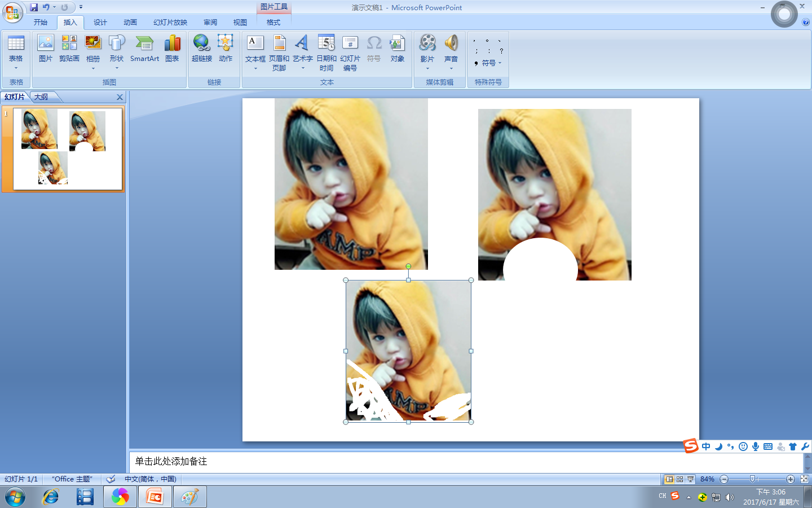
Task: Switch to the 大纲 outline pane tab
Action: coord(41,97)
